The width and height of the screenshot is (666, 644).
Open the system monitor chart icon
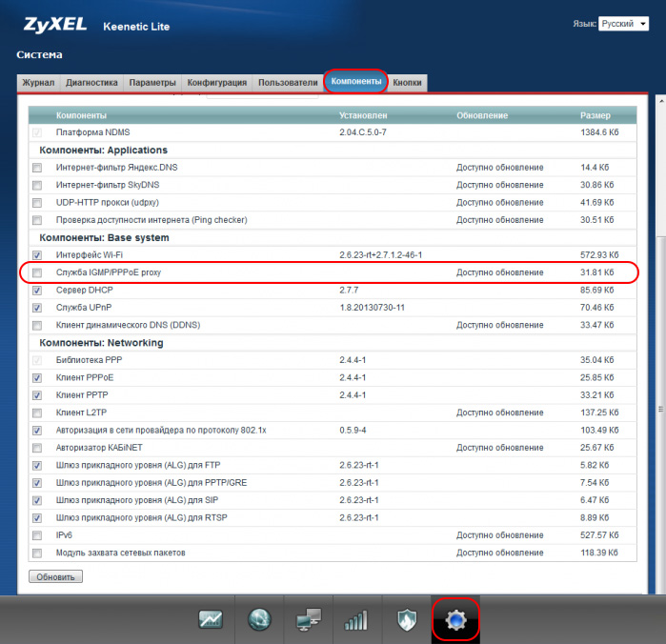click(x=211, y=620)
